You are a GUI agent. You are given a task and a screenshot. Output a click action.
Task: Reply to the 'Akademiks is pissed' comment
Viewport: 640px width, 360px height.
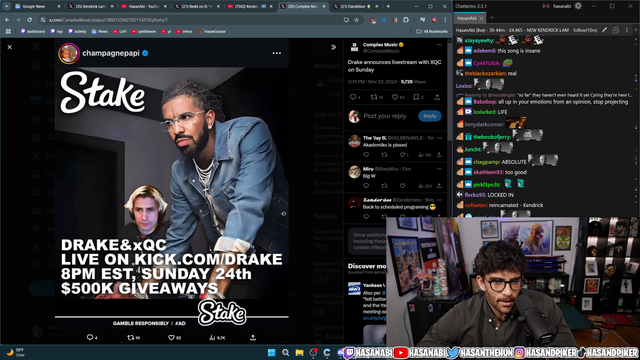tap(366, 155)
